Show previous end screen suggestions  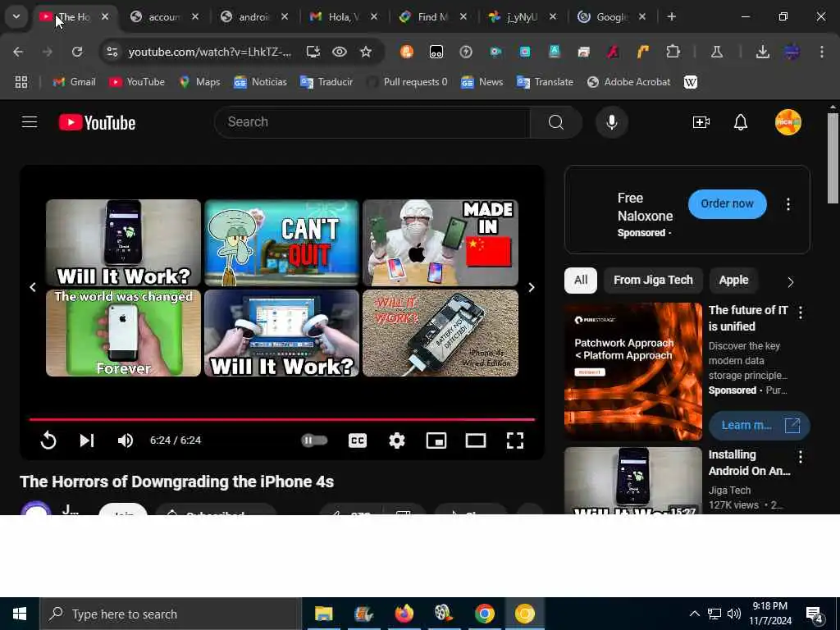pos(33,288)
